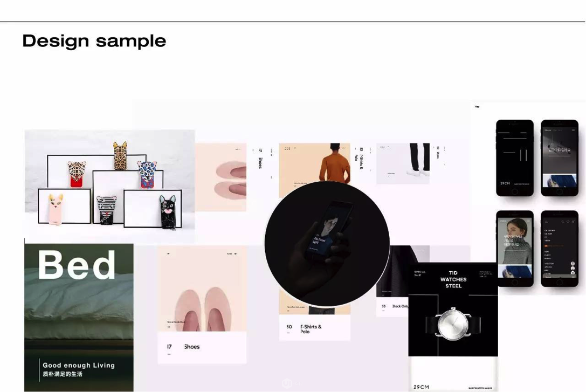Select the cat phone cases photo

(x=109, y=186)
